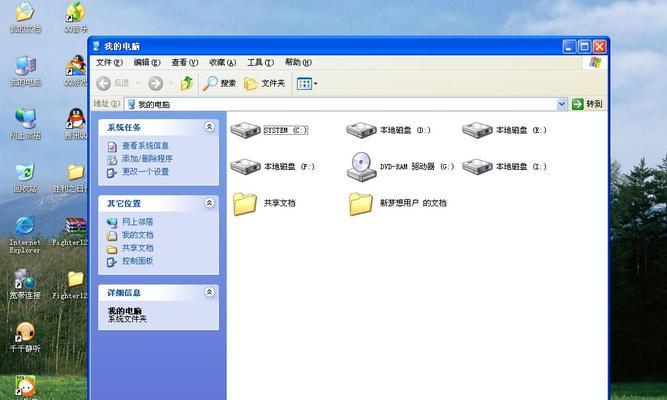Screen dimensions: 667x400
Task: Click 添加/删除程序 link
Action: click(x=147, y=159)
